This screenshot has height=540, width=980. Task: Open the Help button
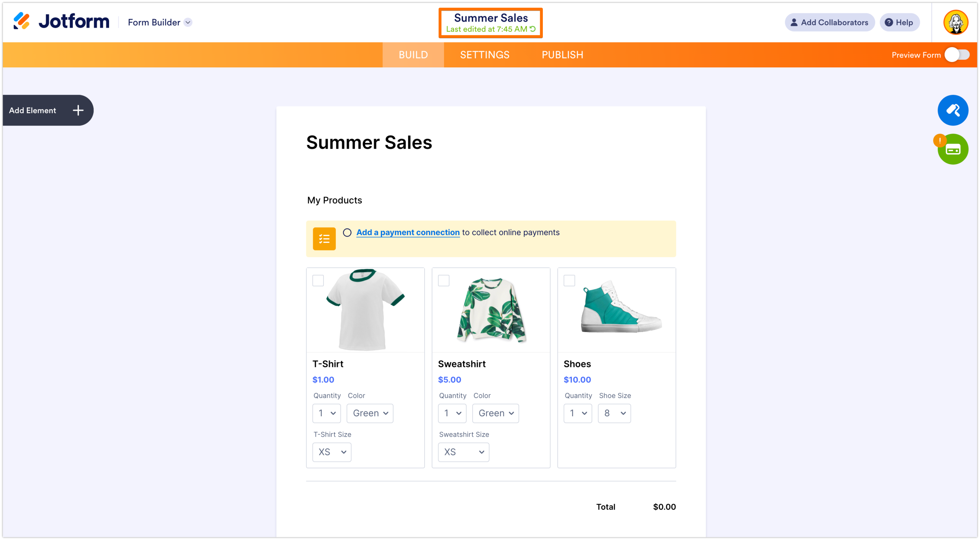(899, 22)
